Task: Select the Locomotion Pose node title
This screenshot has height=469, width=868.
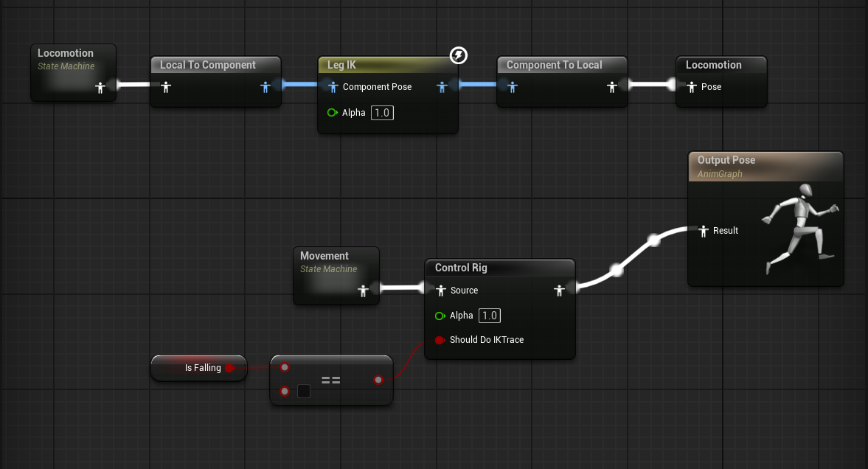Action: (x=714, y=65)
